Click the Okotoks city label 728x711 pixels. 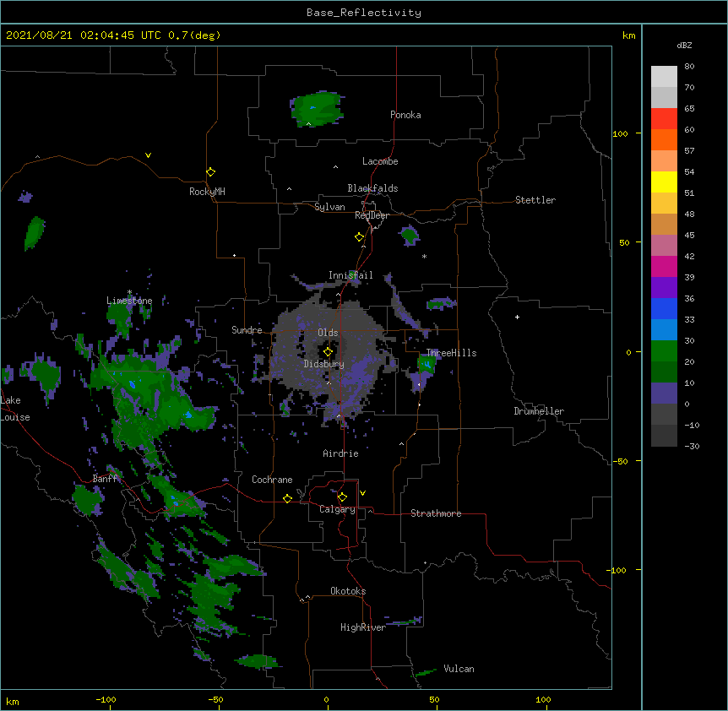pyautogui.click(x=348, y=591)
